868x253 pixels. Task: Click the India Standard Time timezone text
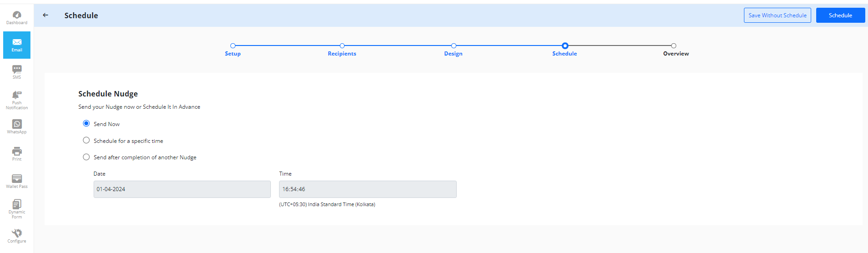click(327, 204)
